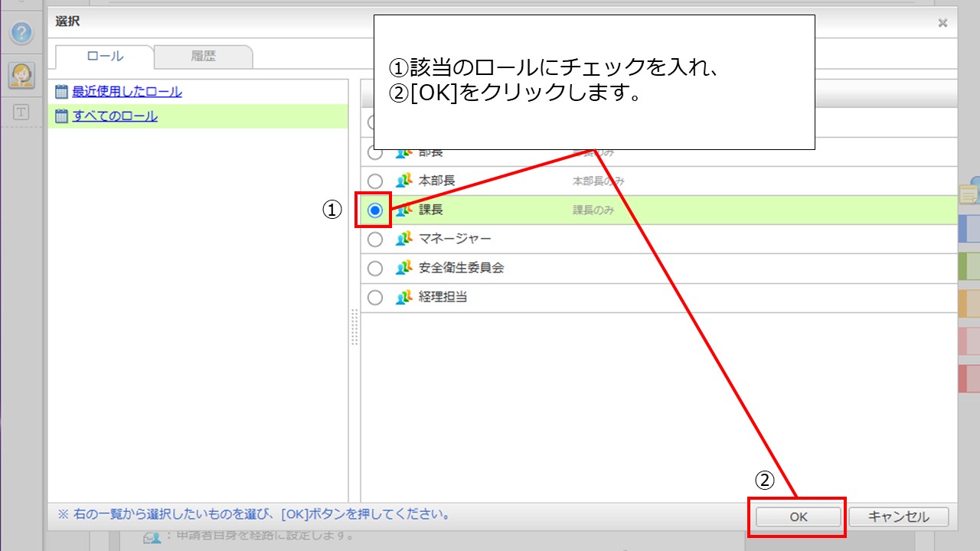Click the group icon next to マネージャー
This screenshot has height=551, width=980.
(x=403, y=240)
